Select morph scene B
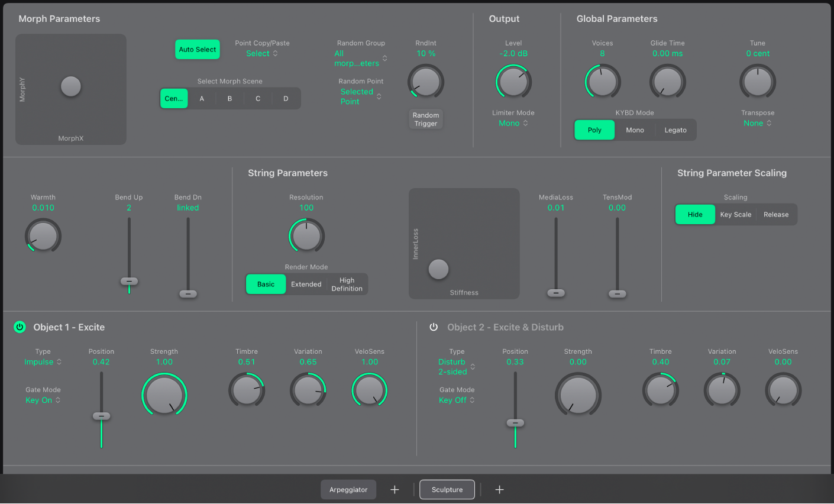The width and height of the screenshot is (834, 504). 229,99
